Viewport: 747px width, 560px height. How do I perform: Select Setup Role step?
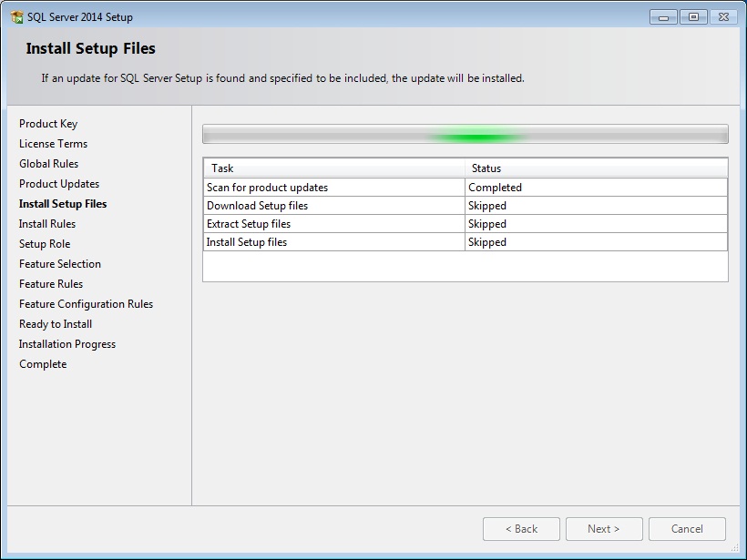(x=45, y=244)
